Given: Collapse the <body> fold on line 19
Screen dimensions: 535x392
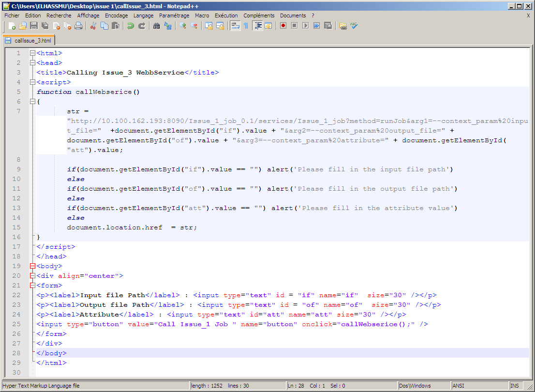Looking at the screenshot, I should [x=32, y=266].
